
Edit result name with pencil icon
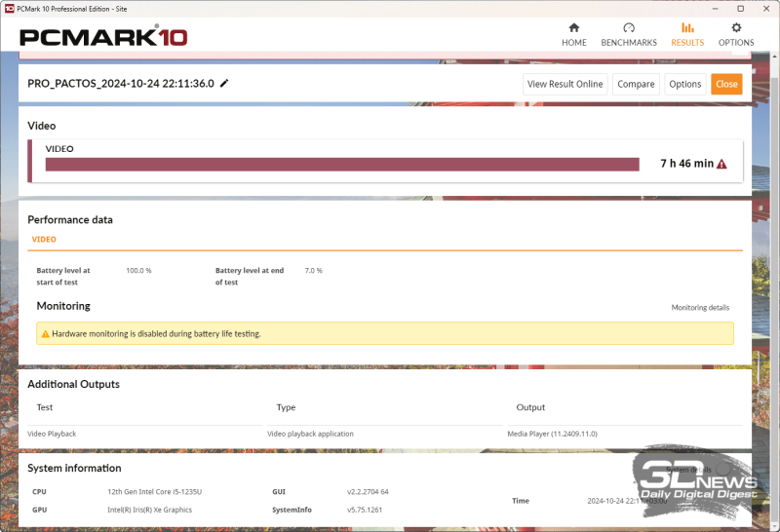pos(224,83)
